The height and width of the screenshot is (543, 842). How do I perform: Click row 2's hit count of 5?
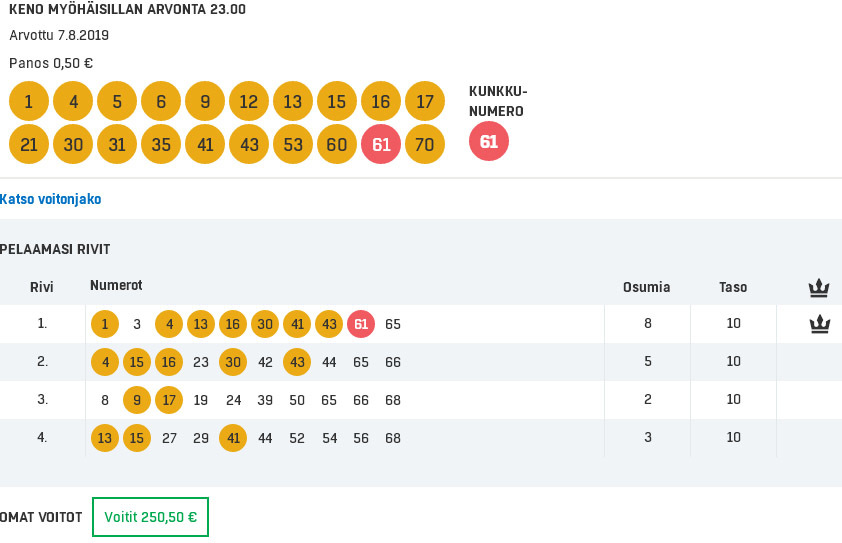click(x=646, y=362)
